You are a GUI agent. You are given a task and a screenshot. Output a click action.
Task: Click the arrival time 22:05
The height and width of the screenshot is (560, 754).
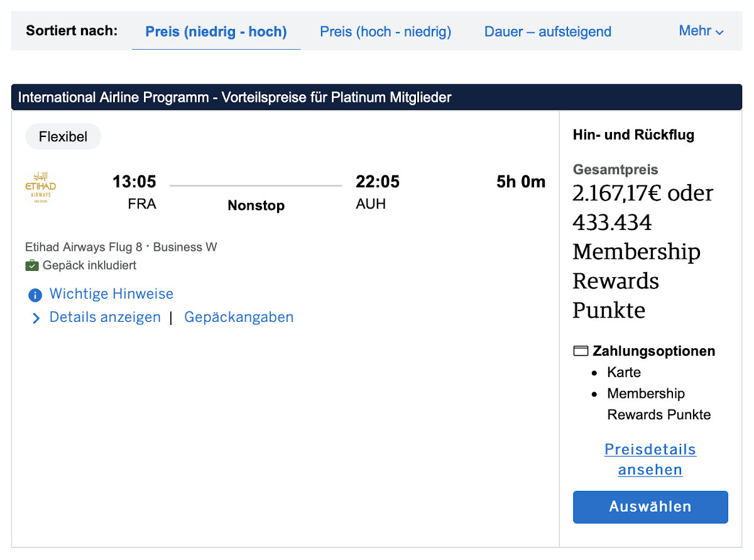pyautogui.click(x=378, y=182)
